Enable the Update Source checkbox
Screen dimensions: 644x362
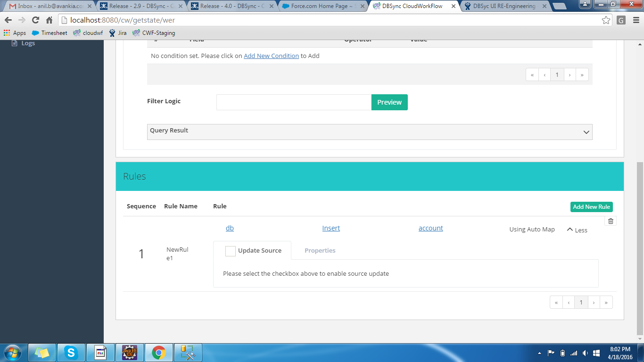230,251
